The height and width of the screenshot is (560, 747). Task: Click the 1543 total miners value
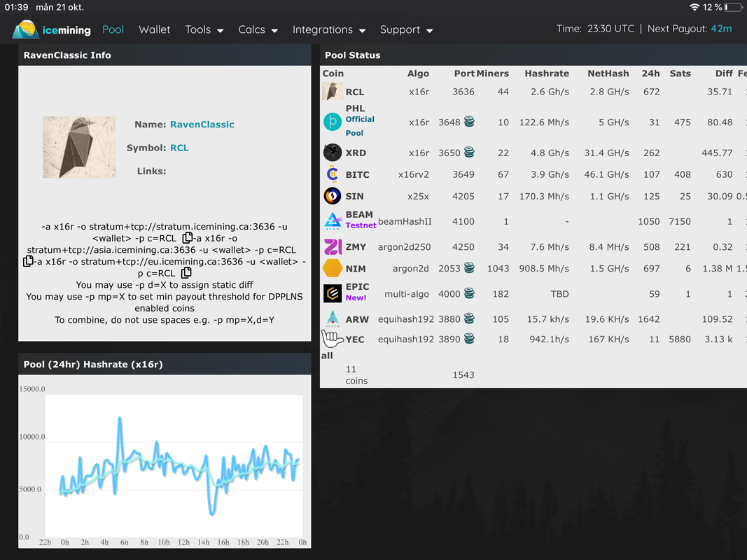coord(463,374)
